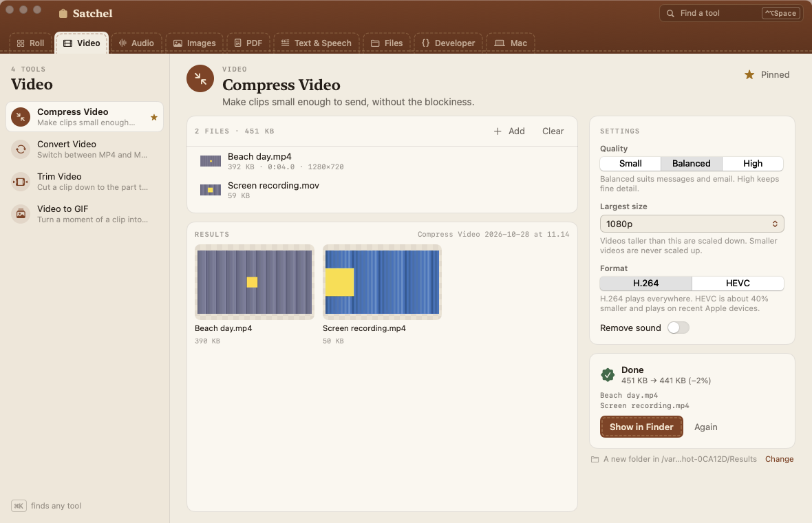
Task: Select the Mac tab
Action: click(510, 43)
